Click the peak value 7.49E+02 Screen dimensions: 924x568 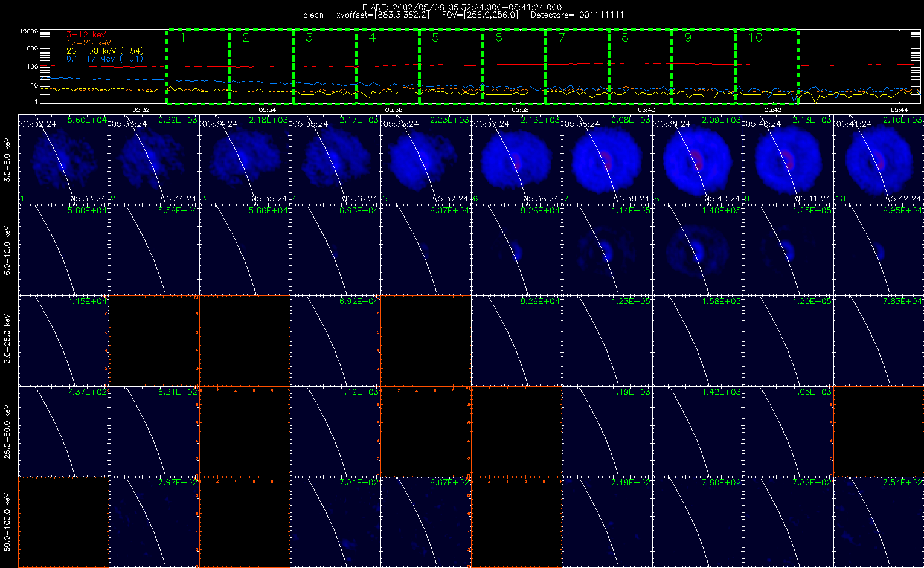(631, 483)
